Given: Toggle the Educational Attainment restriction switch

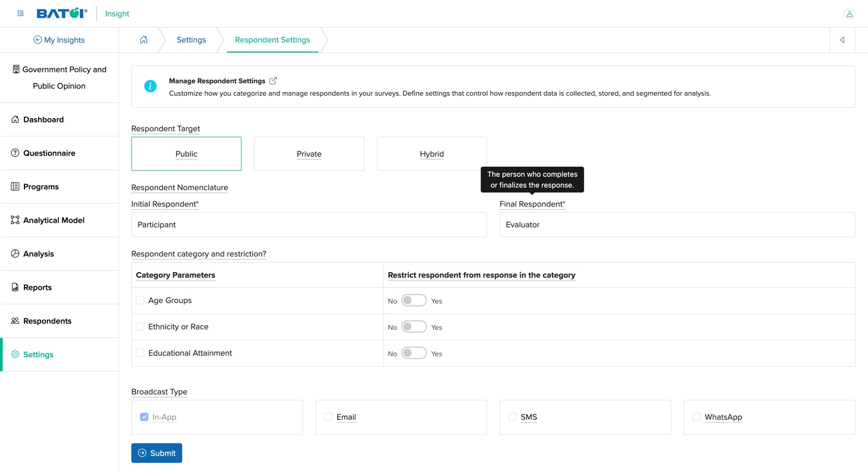Looking at the screenshot, I should point(414,353).
